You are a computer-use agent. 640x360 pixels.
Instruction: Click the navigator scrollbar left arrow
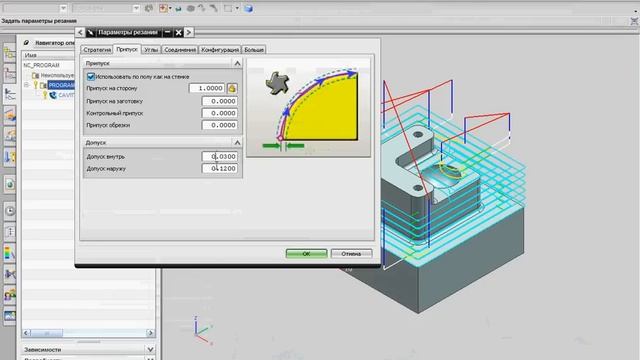26,333
